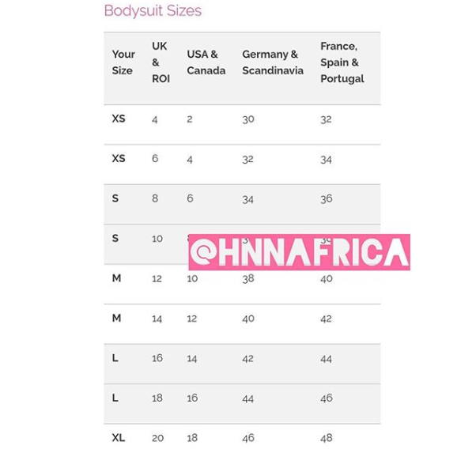Click Germany size 38 in the M row

pyautogui.click(x=248, y=278)
